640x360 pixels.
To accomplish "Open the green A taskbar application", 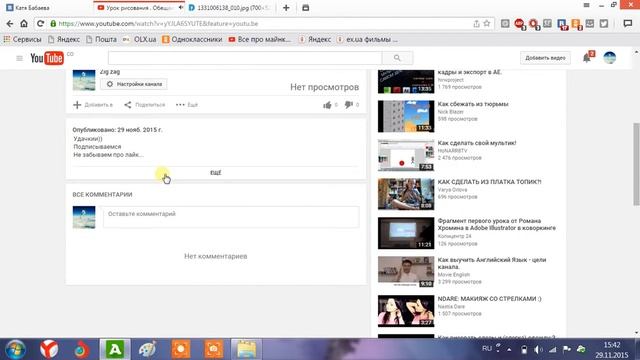I will click(115, 350).
